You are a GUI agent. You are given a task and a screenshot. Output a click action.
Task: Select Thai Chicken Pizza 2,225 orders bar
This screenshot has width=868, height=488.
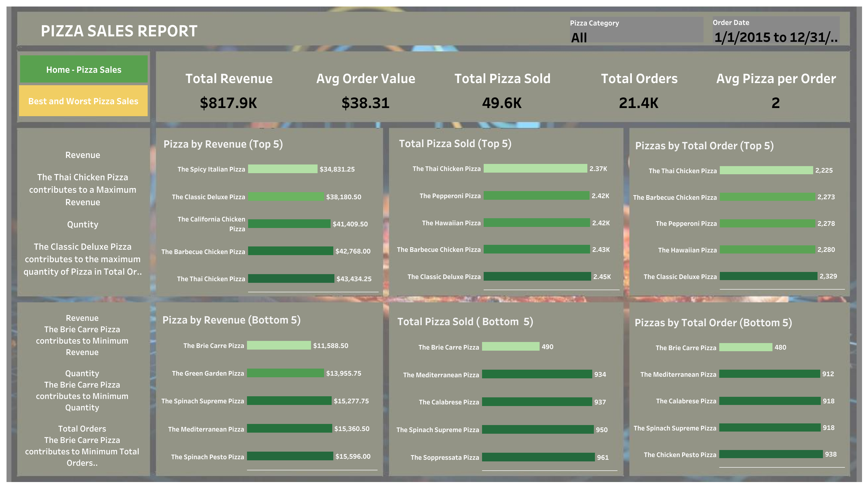click(x=766, y=170)
